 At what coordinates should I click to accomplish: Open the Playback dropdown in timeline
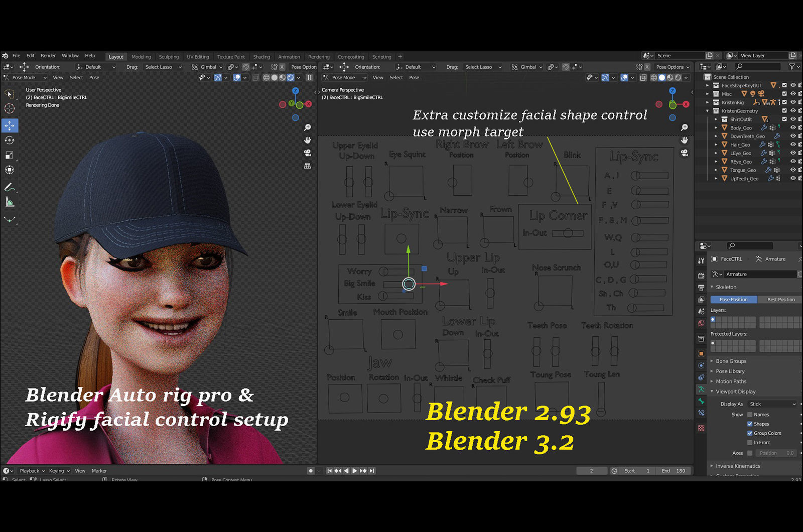tap(32, 471)
